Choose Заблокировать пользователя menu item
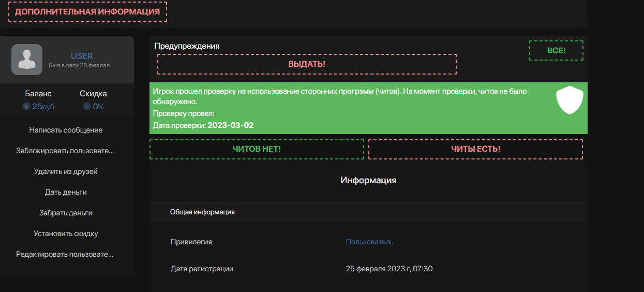The image size is (644, 292). pyautogui.click(x=66, y=151)
